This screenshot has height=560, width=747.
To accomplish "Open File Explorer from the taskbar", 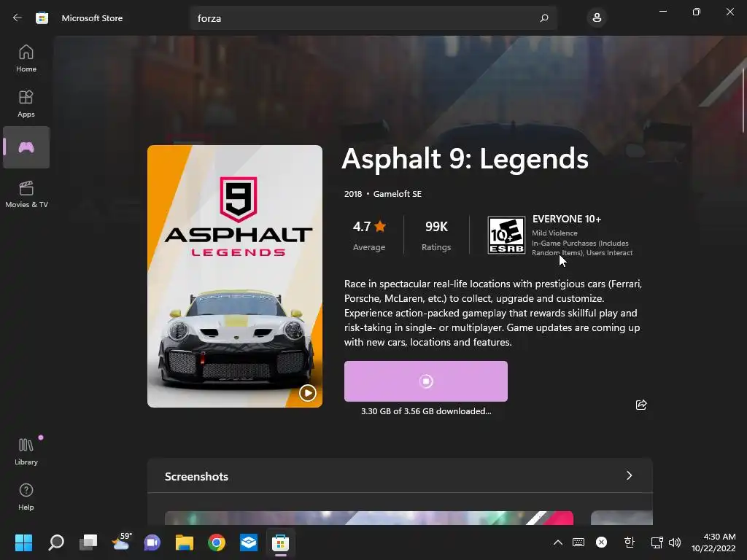I will [185, 542].
